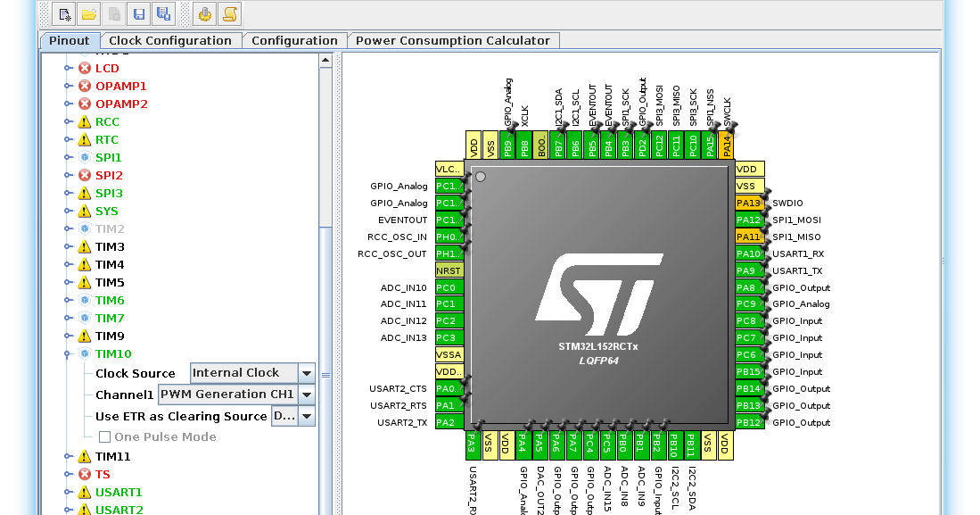Generate the report with the scroll icon
The image size is (980, 515).
pyautogui.click(x=229, y=14)
